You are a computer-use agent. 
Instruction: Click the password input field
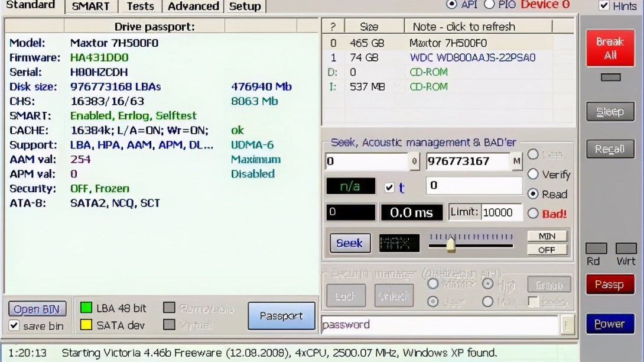(x=440, y=325)
